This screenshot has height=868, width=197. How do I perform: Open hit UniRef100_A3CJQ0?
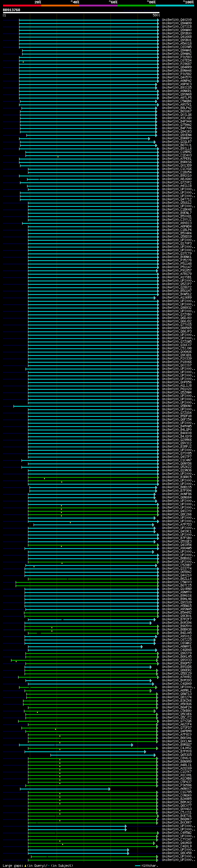177,118
